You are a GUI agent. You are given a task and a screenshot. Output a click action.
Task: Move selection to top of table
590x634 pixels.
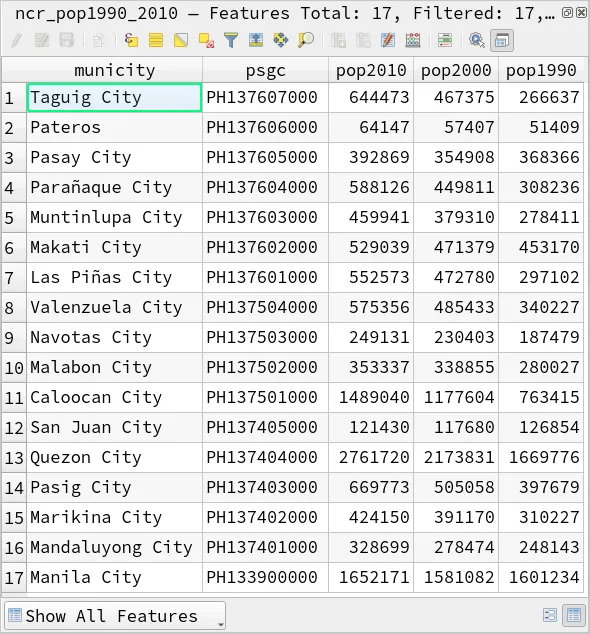(x=256, y=40)
